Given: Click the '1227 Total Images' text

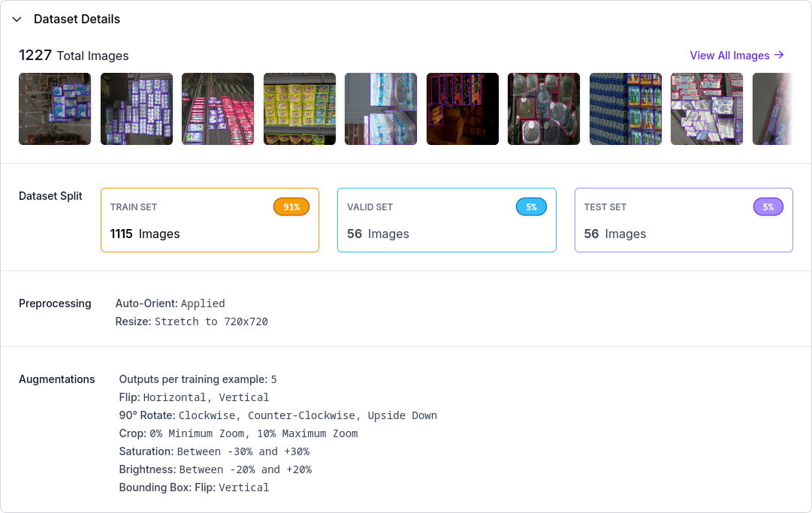Looking at the screenshot, I should coord(74,56).
